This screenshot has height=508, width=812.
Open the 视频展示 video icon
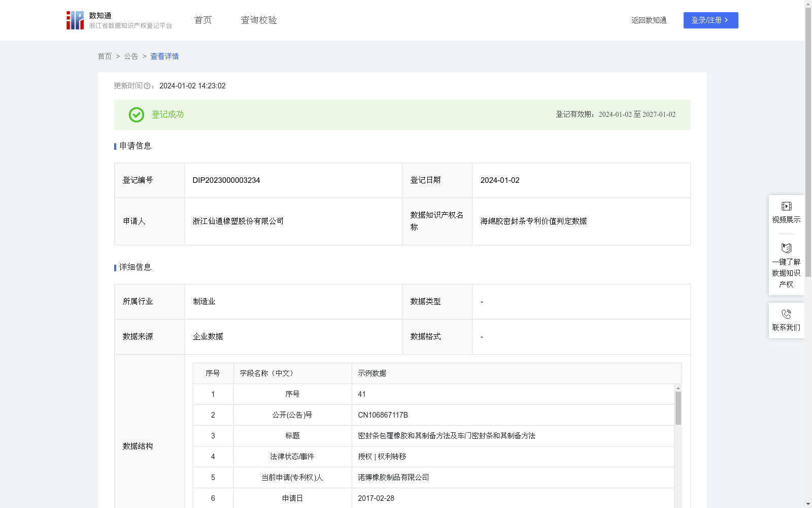[x=786, y=206]
